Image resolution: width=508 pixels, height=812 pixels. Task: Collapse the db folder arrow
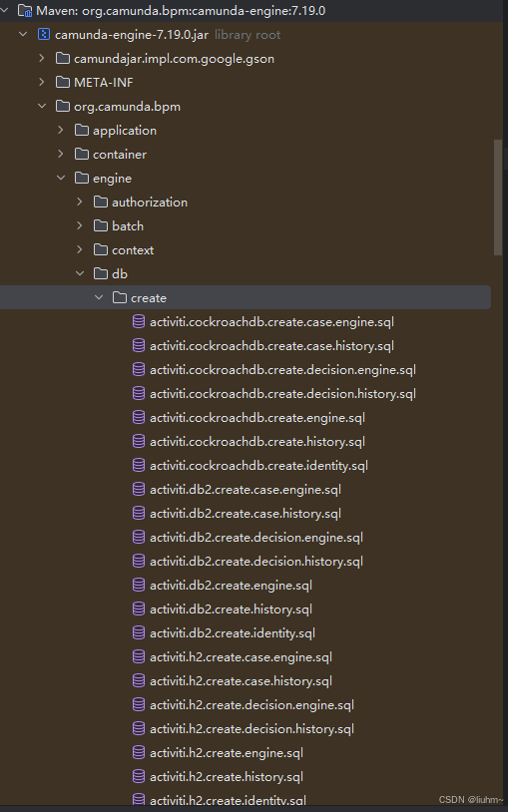pyautogui.click(x=79, y=274)
